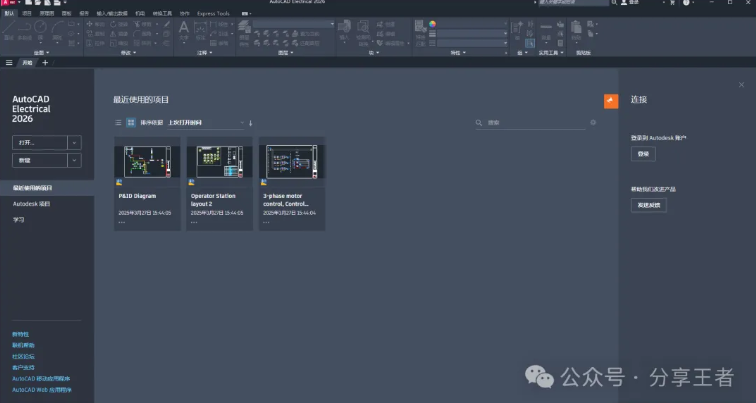This screenshot has width=756, height=403.
Task: Select the Line tool in the ribbon
Action: (9, 30)
